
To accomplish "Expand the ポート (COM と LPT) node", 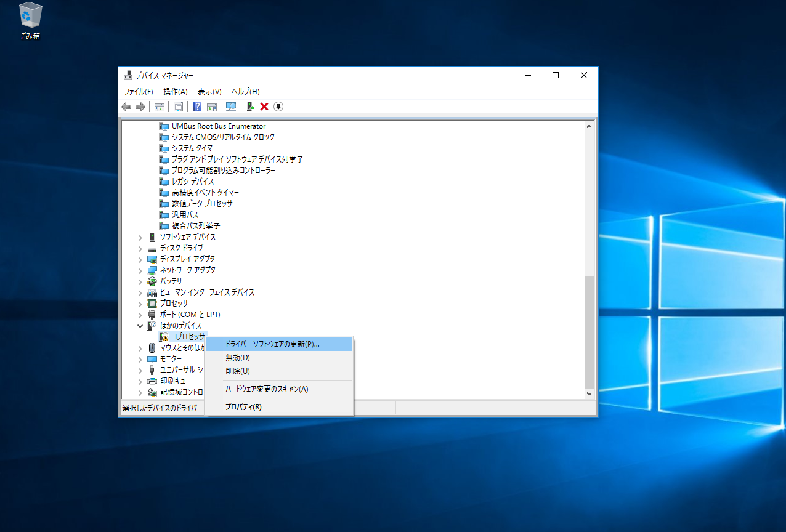I will pyautogui.click(x=140, y=315).
